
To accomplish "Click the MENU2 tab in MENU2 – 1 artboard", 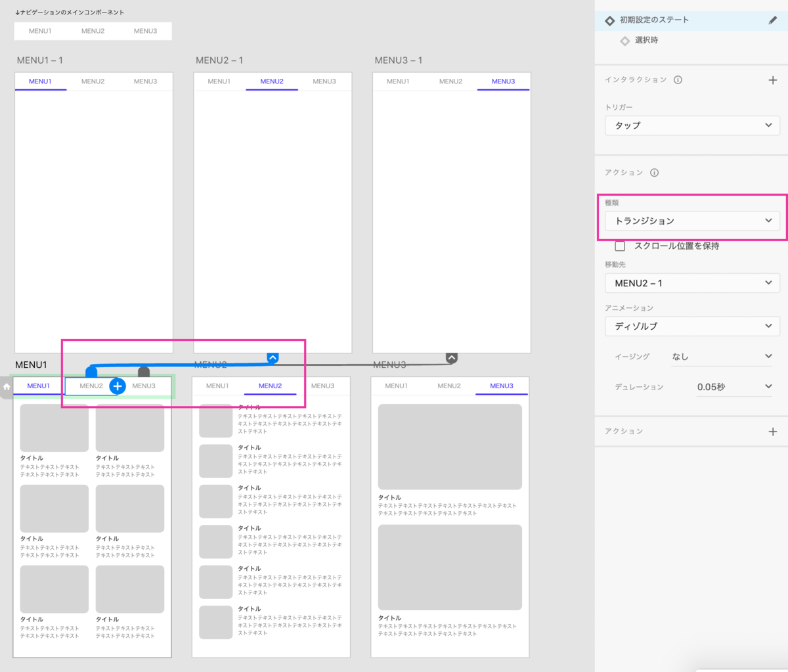I will coord(272,81).
